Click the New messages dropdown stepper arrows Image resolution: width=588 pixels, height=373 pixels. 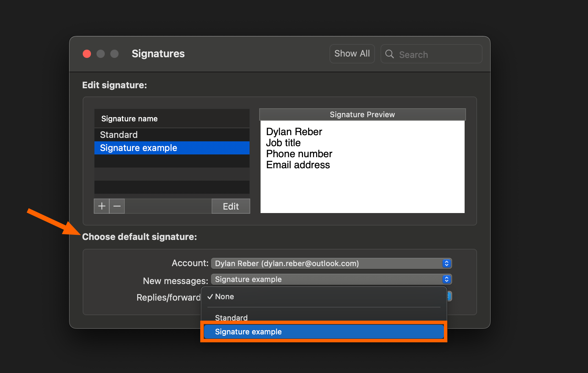click(x=446, y=279)
